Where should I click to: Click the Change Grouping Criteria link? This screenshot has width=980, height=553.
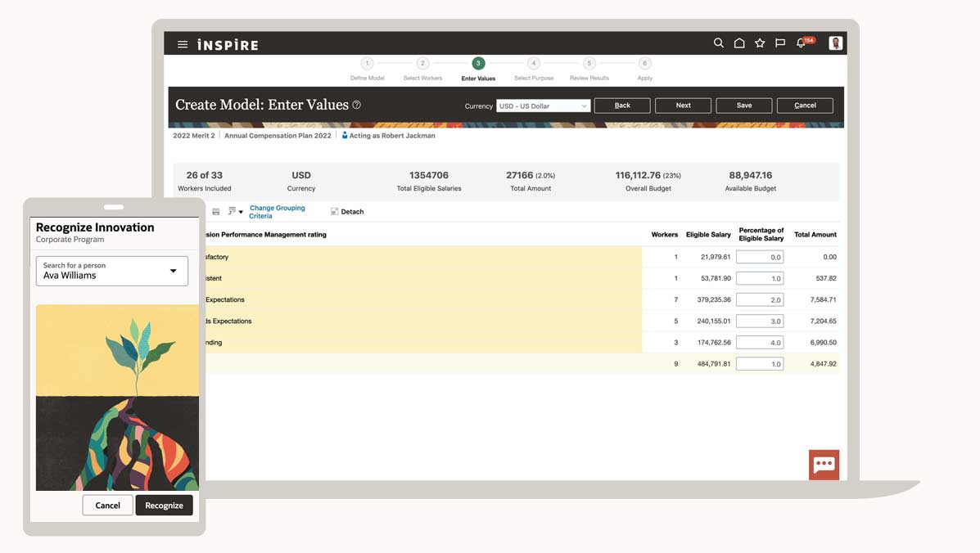click(277, 212)
